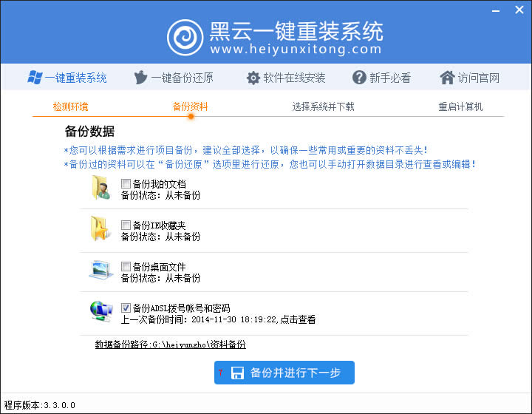Click the My Documents folder icon
The image size is (532, 414).
tap(100, 189)
